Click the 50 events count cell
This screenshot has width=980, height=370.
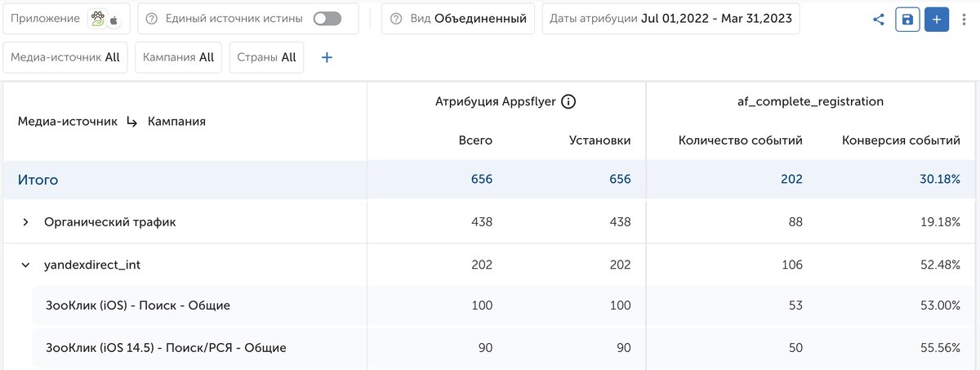point(795,348)
